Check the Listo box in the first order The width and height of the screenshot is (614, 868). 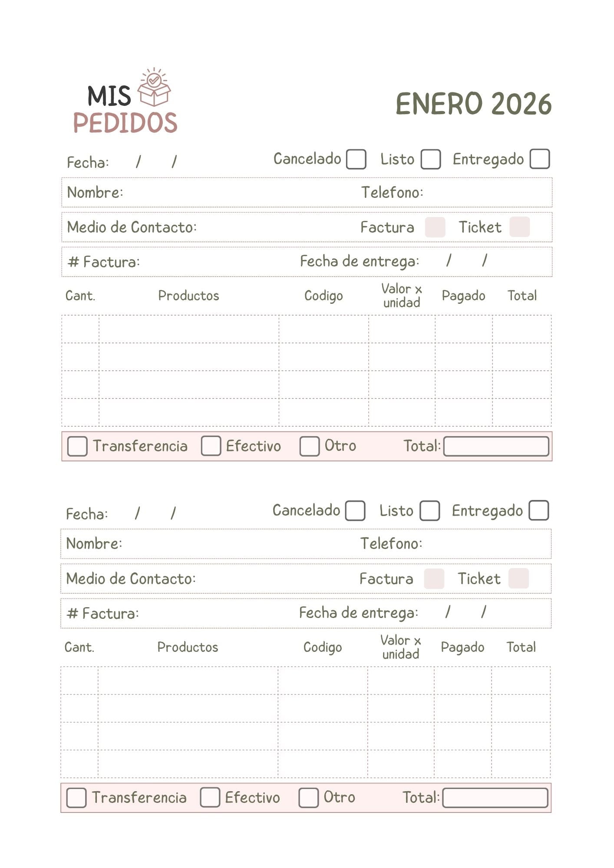tap(431, 159)
